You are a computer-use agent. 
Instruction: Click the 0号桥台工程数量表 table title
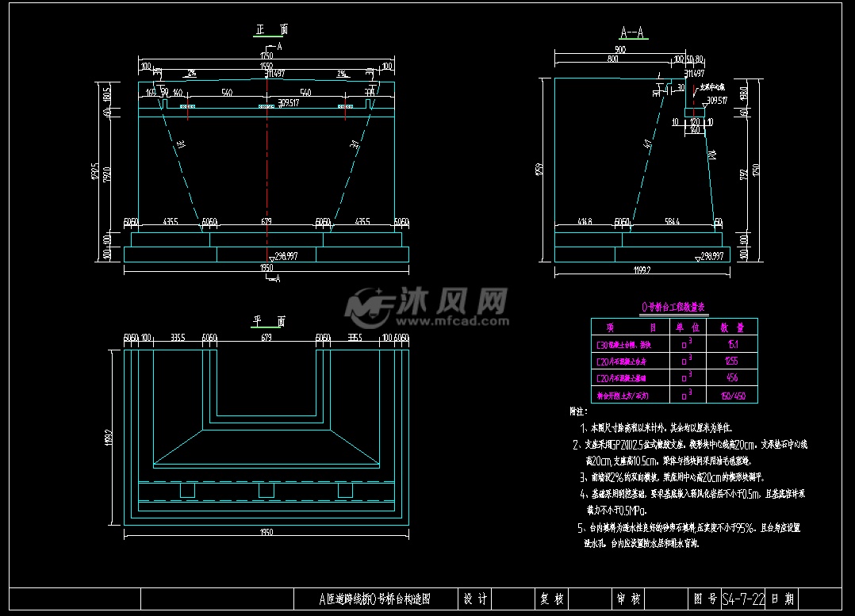[673, 307]
